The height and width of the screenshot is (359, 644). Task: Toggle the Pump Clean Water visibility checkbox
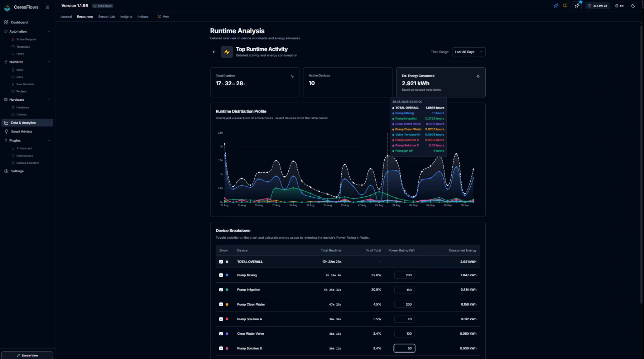(x=221, y=305)
